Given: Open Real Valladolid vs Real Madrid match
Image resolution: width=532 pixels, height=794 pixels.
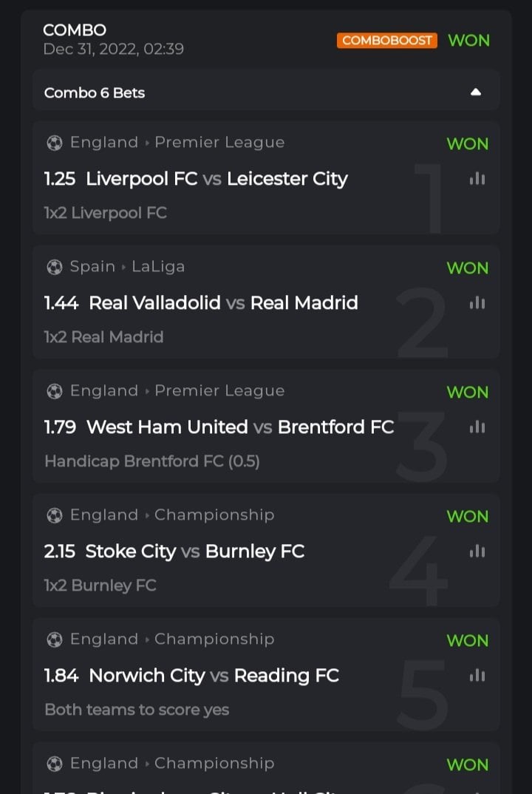Looking at the screenshot, I should [223, 303].
